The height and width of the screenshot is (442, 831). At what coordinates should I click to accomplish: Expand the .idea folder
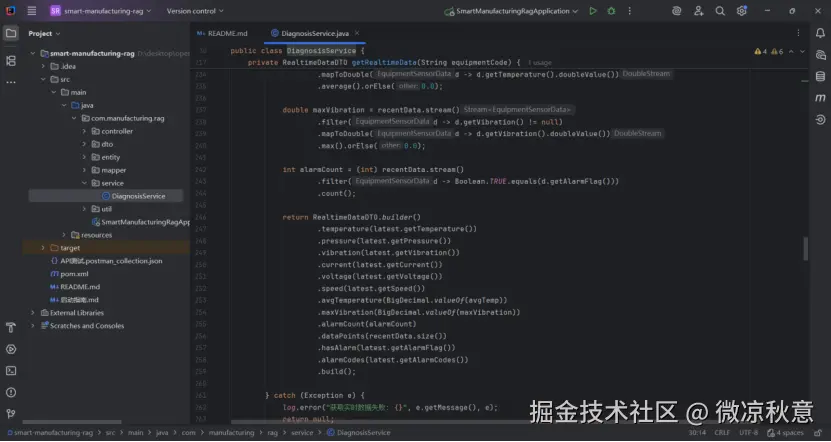click(x=43, y=66)
